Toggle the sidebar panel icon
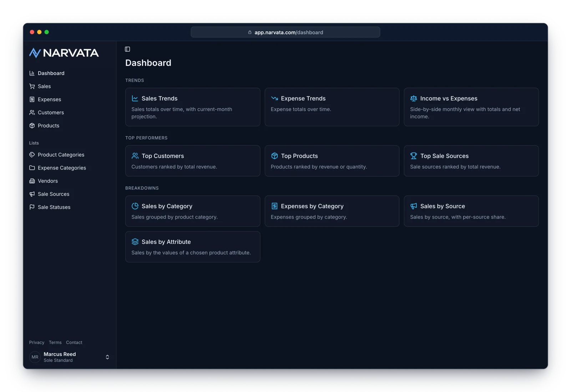571x392 pixels. pos(127,49)
